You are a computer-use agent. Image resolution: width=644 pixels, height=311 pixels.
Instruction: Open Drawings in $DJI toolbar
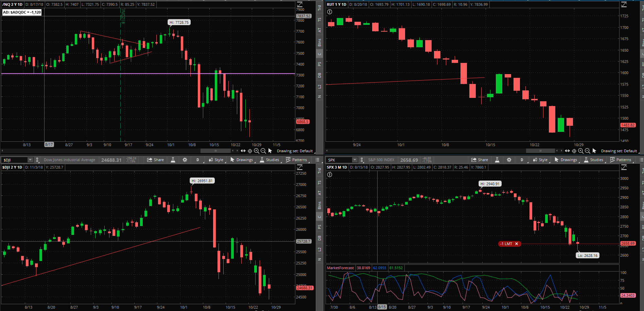click(242, 160)
